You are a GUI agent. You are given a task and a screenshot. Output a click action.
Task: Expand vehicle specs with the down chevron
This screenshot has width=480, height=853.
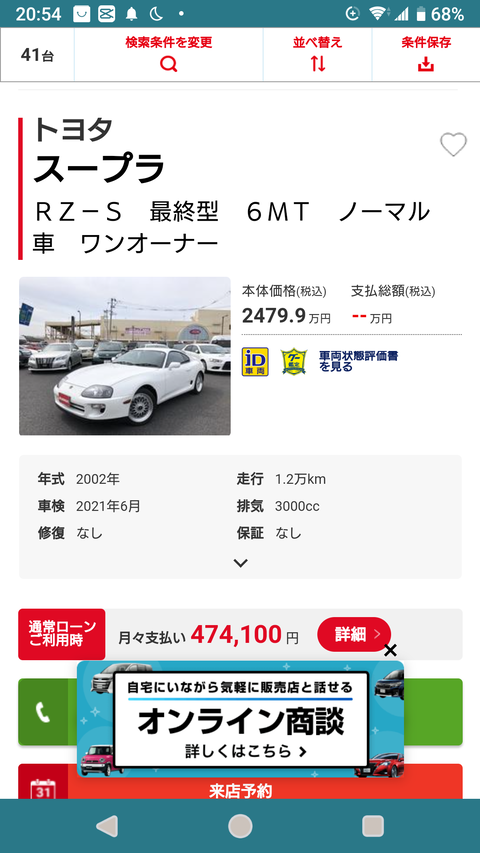[x=241, y=563]
